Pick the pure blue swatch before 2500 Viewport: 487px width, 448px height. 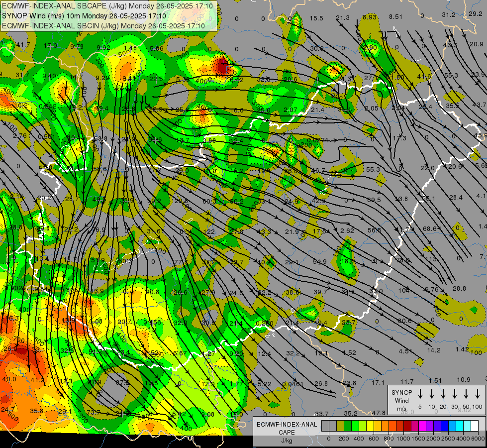point(444,426)
